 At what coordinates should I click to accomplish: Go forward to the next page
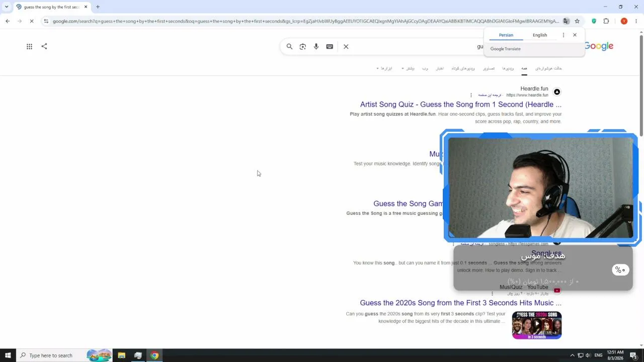[x=20, y=21]
